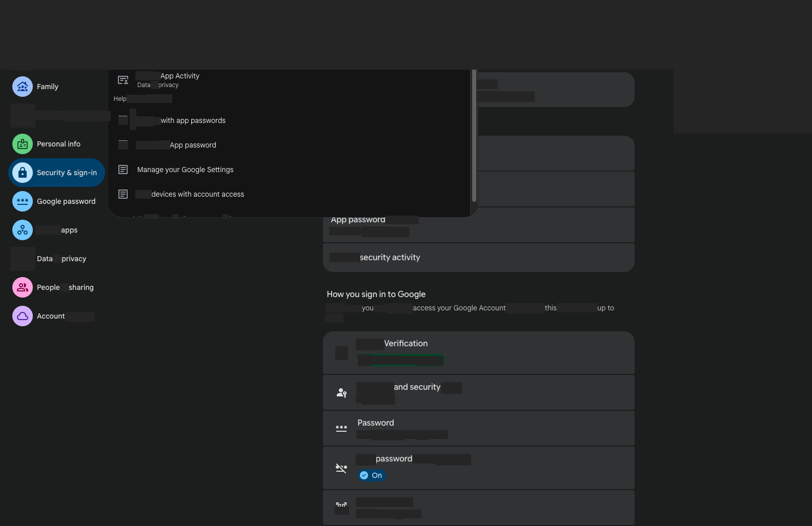This screenshot has width=812, height=526.
Task: Click the On status chip
Action: 371,475
